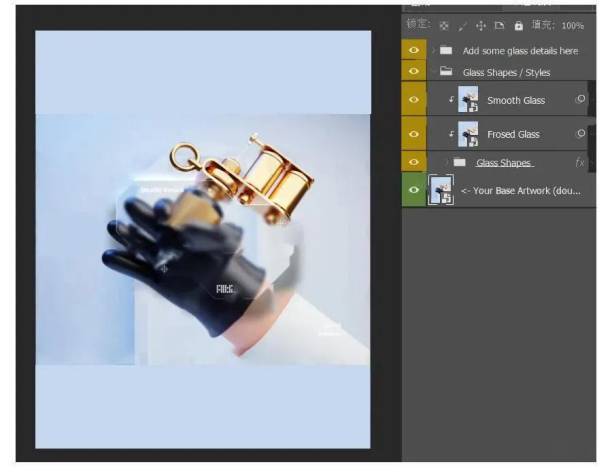Toggle visibility of Smooth Glass layer
This screenshot has height=473, width=612.
click(413, 100)
